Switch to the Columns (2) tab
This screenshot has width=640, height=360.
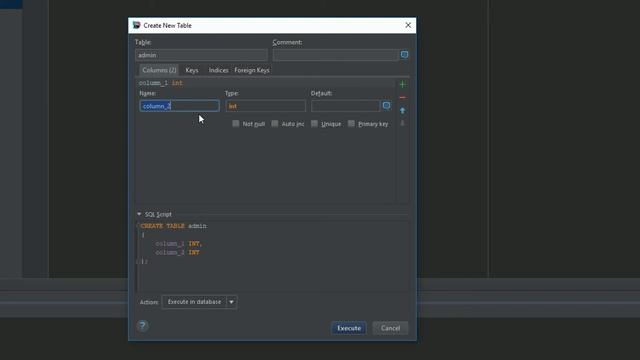[x=159, y=70]
